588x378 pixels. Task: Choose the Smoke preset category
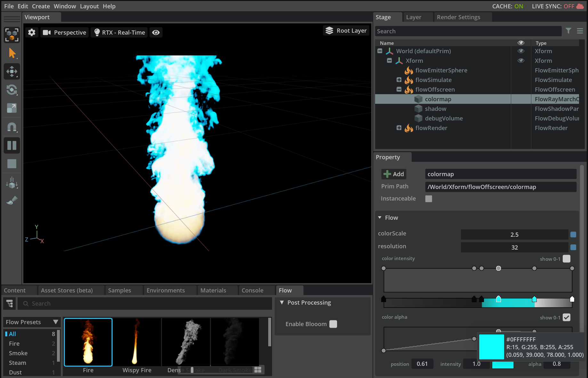point(18,353)
